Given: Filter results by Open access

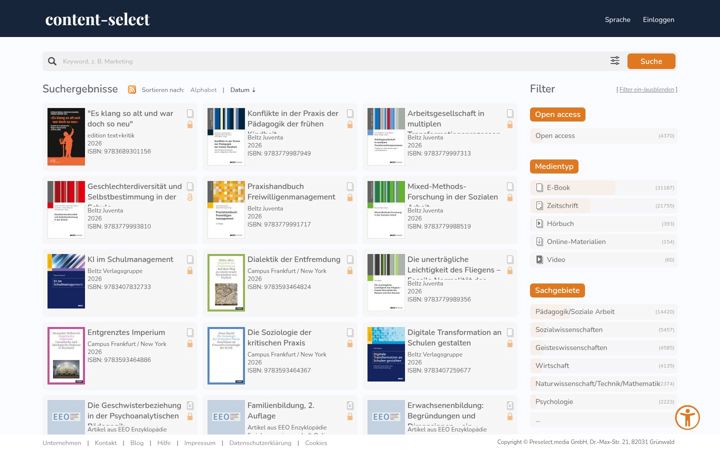Looking at the screenshot, I should [603, 136].
